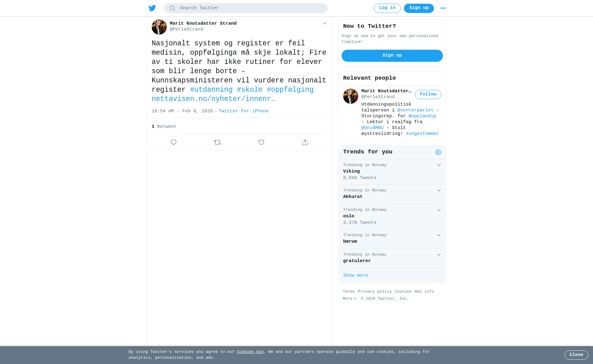Expand options for the gratulerer trend
This screenshot has height=364, width=593.
point(439,255)
